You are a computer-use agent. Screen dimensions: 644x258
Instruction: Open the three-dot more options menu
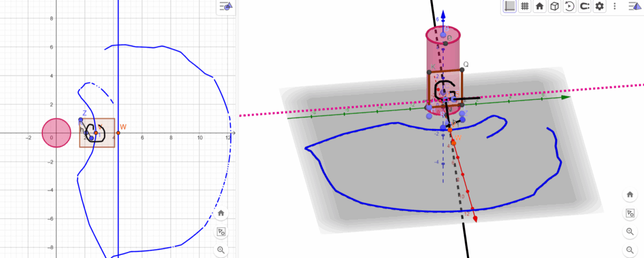614,6
